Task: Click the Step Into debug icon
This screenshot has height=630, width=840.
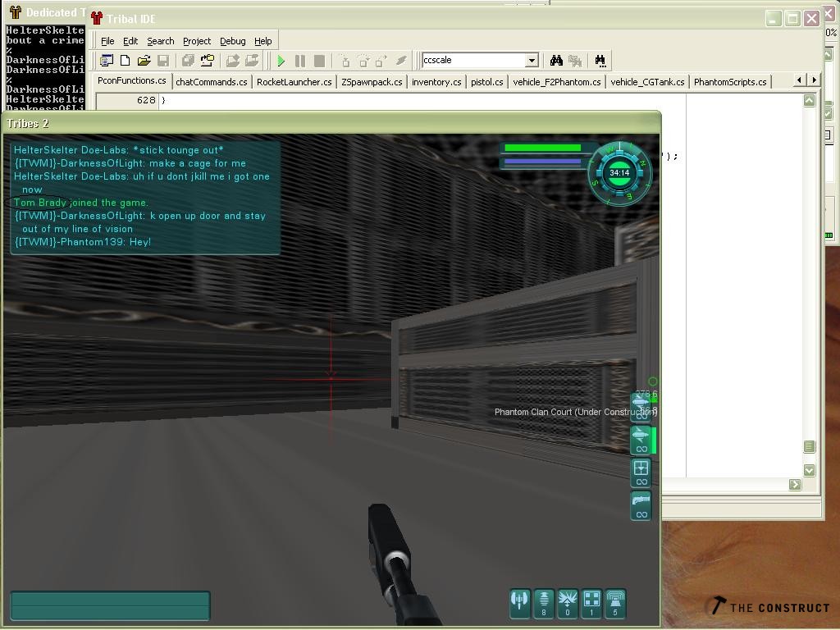Action: click(x=345, y=61)
